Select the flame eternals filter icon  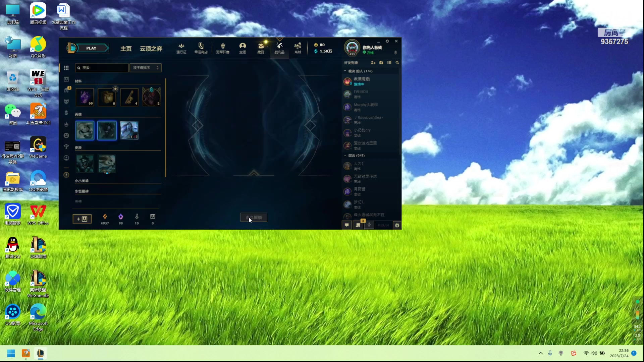click(x=66, y=124)
